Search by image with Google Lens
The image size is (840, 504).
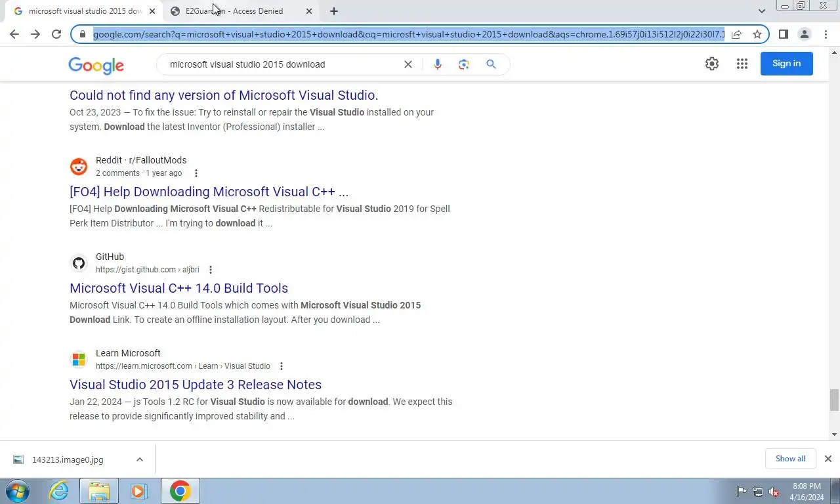click(464, 64)
